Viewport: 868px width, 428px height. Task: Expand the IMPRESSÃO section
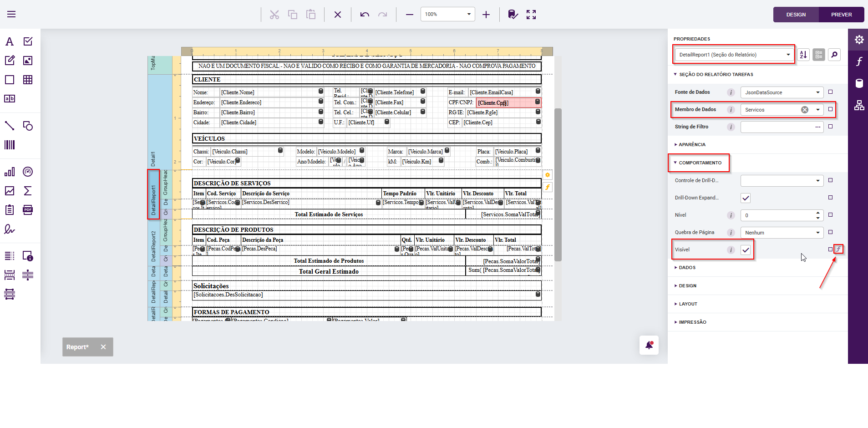[x=690, y=322]
